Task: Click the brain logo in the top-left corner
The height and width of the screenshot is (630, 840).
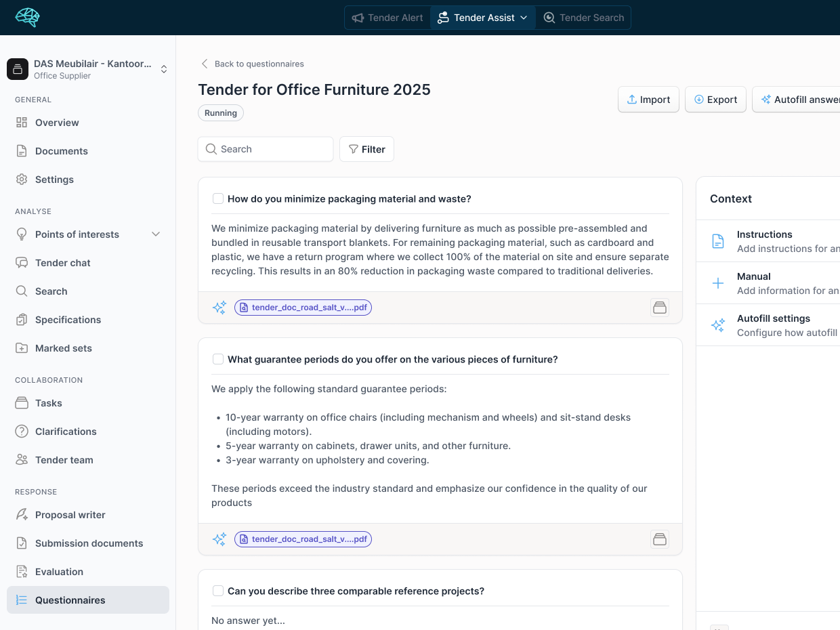Action: [x=27, y=18]
